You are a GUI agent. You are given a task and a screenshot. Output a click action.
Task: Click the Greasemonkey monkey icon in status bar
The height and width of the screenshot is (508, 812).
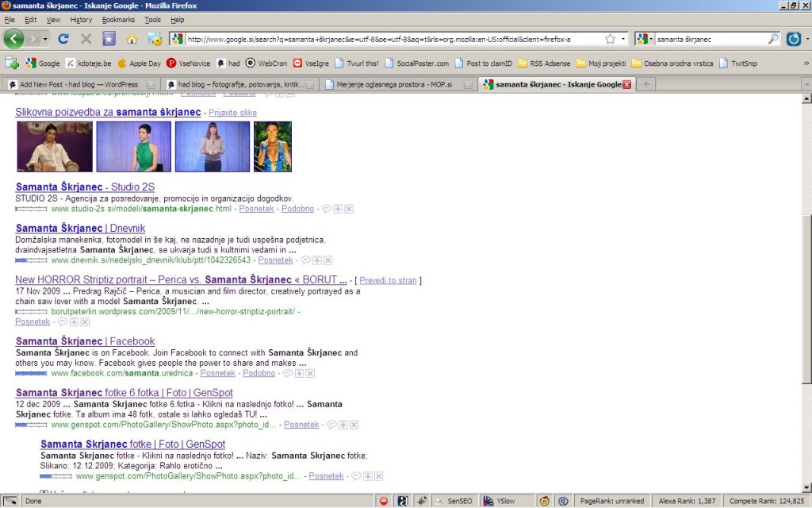[x=544, y=501]
